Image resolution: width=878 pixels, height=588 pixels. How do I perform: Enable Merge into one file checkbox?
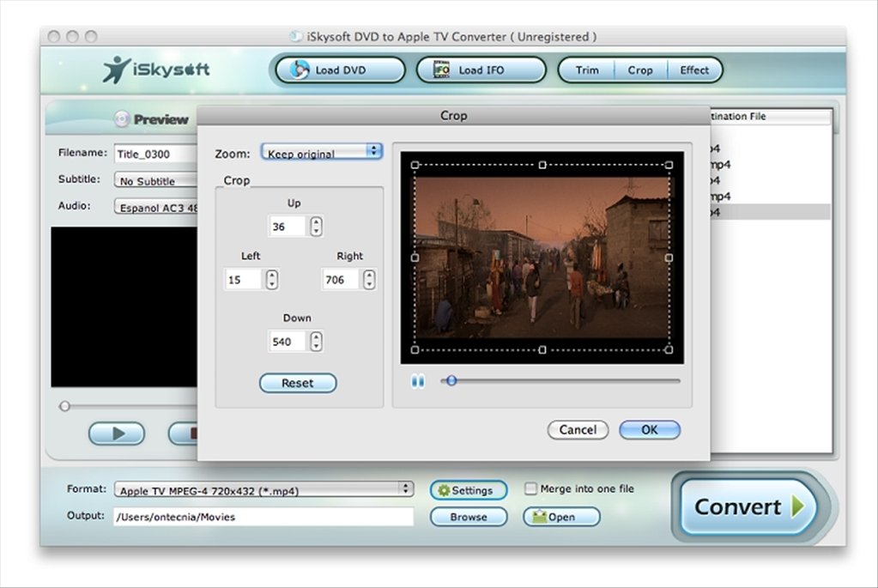tap(530, 488)
